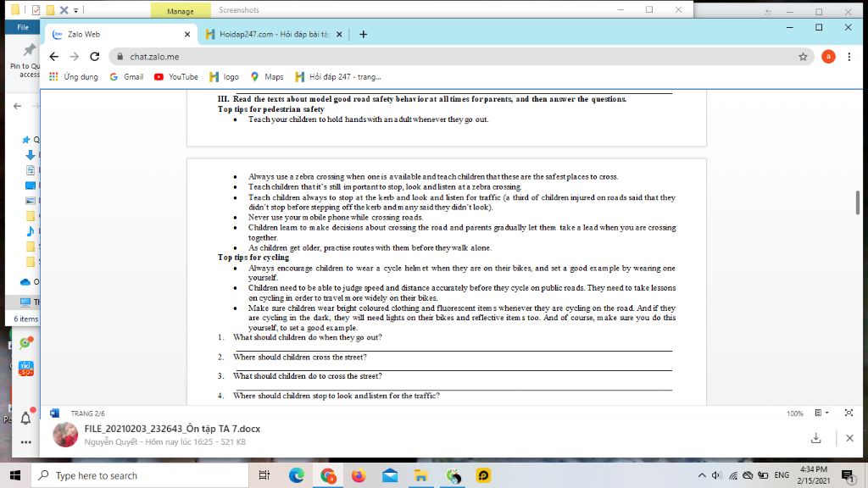The width and height of the screenshot is (868, 488).
Task: View site info via the padlock icon
Action: click(120, 57)
